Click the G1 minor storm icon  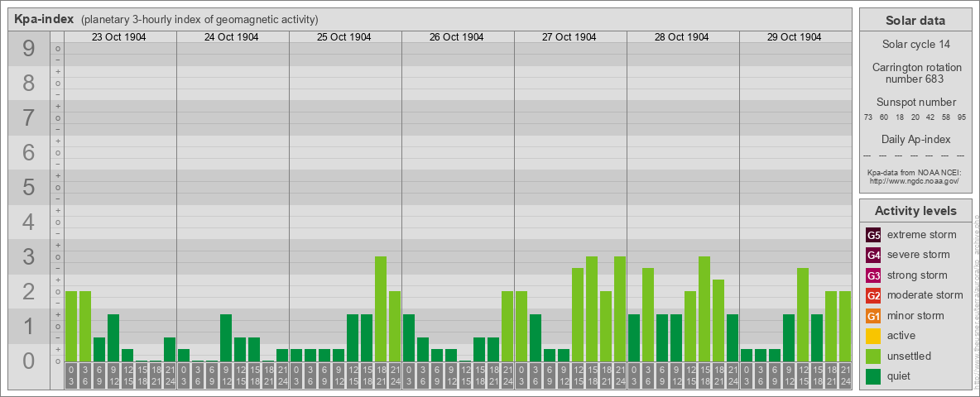point(873,316)
